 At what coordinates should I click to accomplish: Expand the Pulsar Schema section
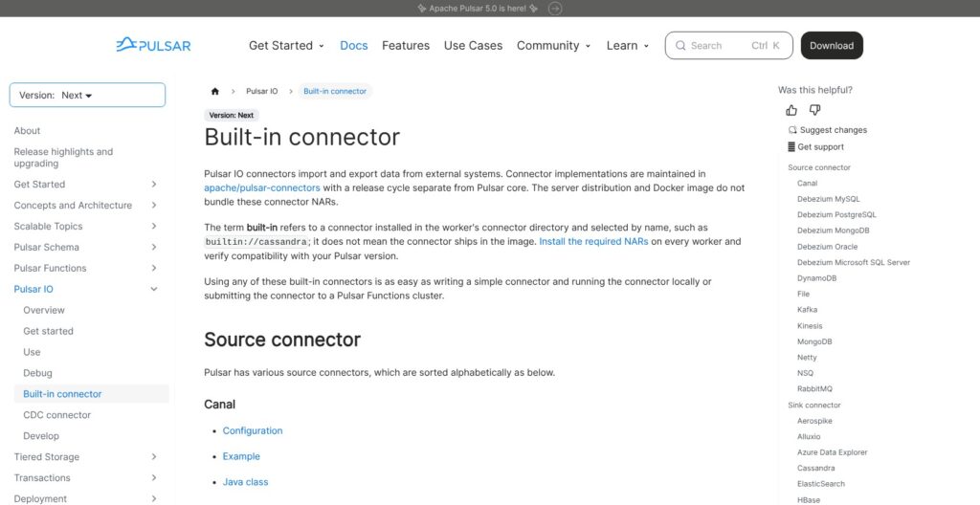[154, 247]
